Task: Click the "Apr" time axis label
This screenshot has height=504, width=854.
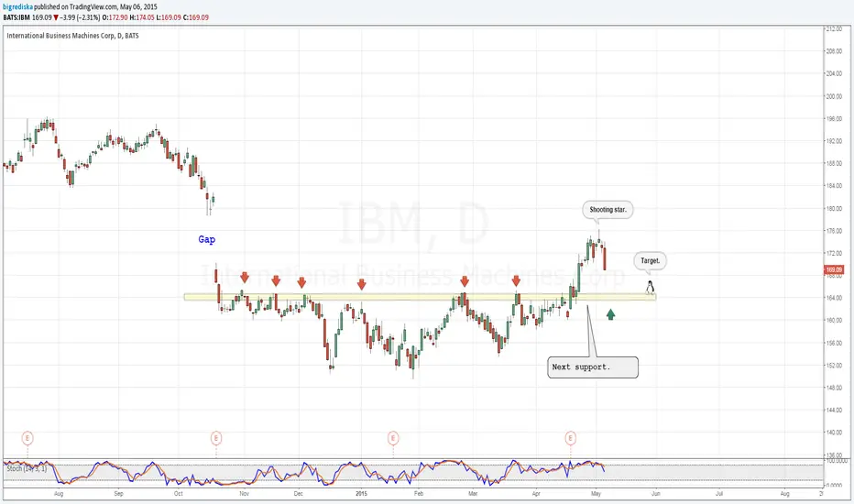Action: (x=536, y=494)
